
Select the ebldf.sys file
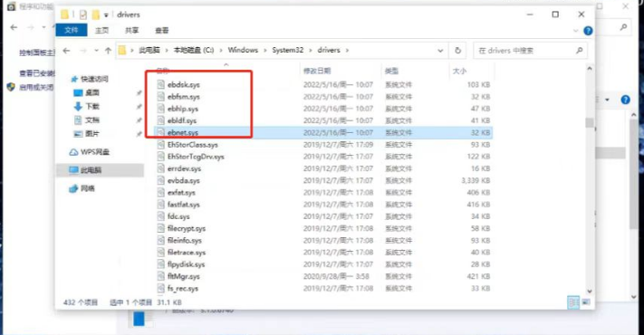pyautogui.click(x=182, y=120)
